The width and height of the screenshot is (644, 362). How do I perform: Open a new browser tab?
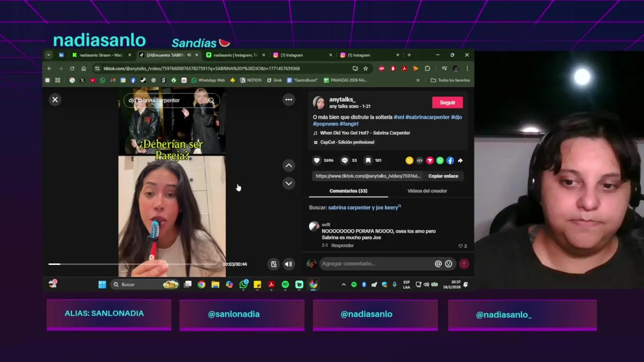[409, 55]
